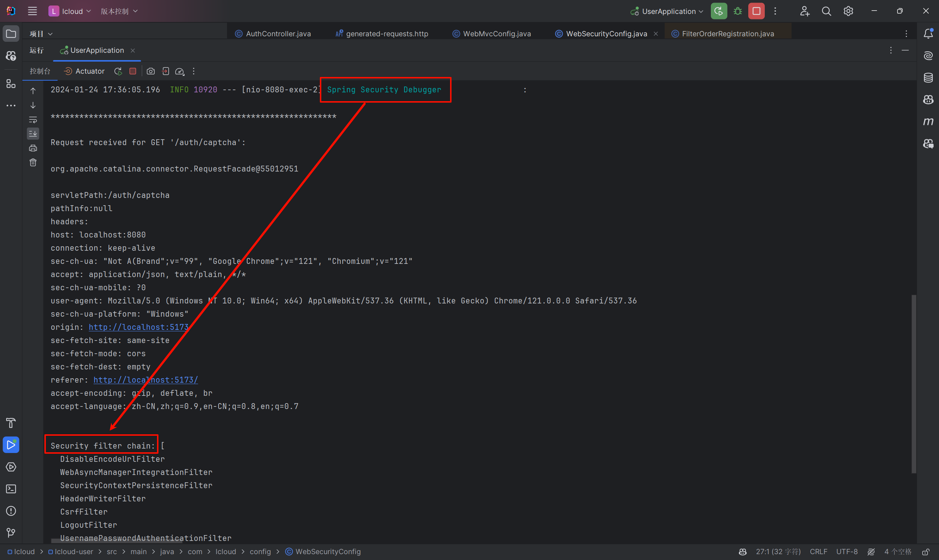Screen dimensions: 939x560
Task: Expand the 项目 view dropdown
Action: [x=41, y=34]
